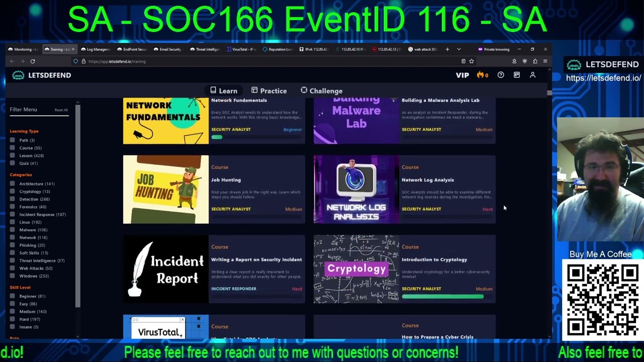Image resolution: width=644 pixels, height=362 pixels.
Task: Enable the Cryptology category filter
Action: pyautogui.click(x=12, y=192)
